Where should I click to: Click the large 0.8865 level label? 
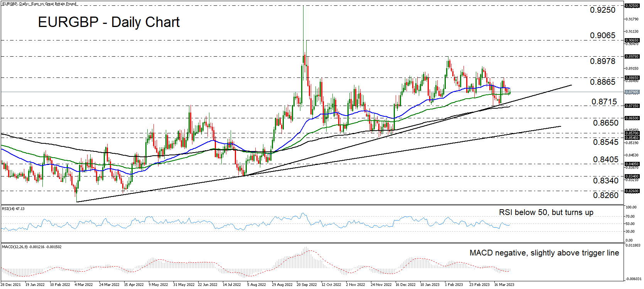click(603, 82)
